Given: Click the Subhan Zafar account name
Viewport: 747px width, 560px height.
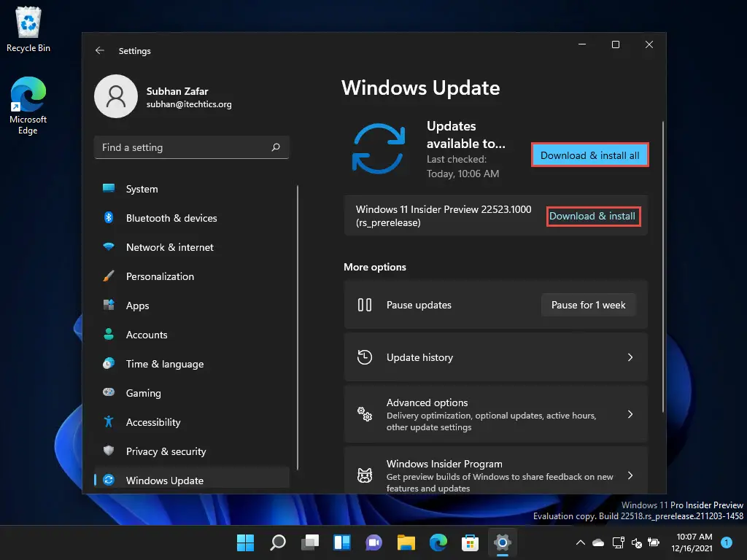Looking at the screenshot, I should pos(177,91).
